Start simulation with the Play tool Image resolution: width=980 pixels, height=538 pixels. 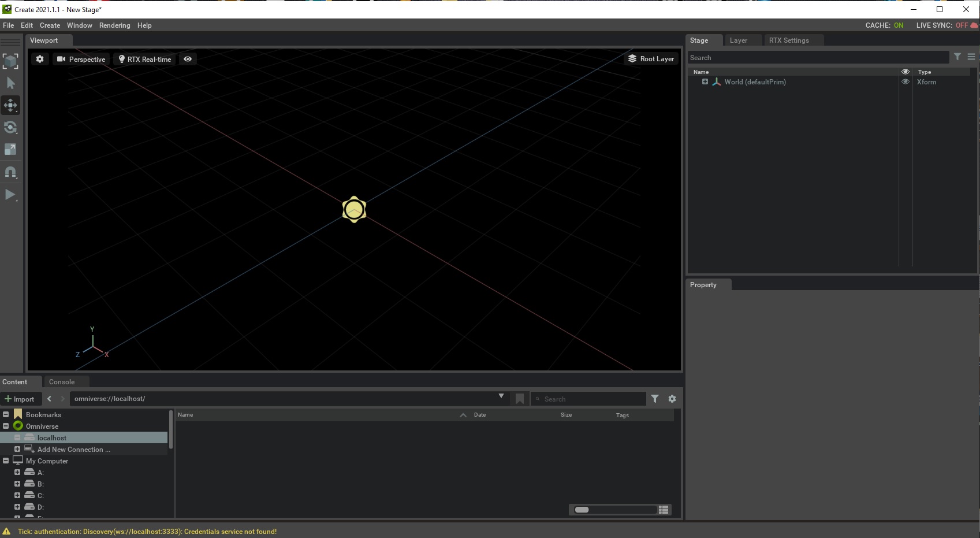tap(10, 195)
